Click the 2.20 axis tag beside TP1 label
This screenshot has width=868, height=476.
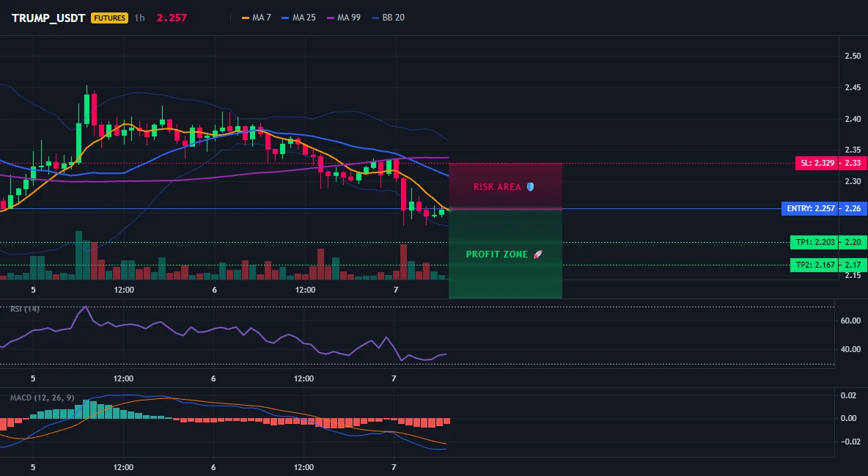(853, 242)
